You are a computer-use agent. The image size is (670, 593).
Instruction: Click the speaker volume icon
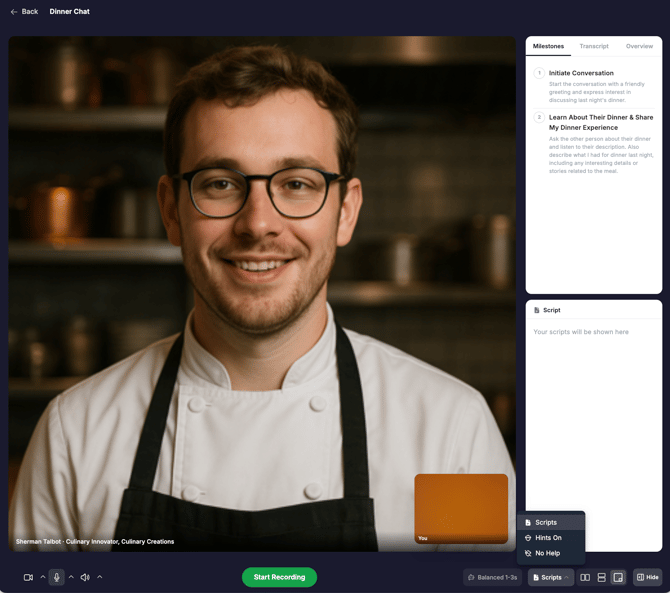[x=85, y=577]
